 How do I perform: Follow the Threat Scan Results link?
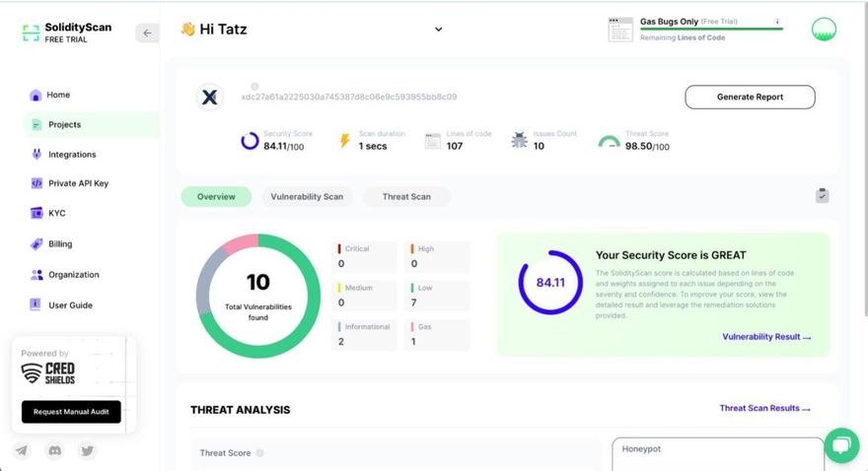764,409
